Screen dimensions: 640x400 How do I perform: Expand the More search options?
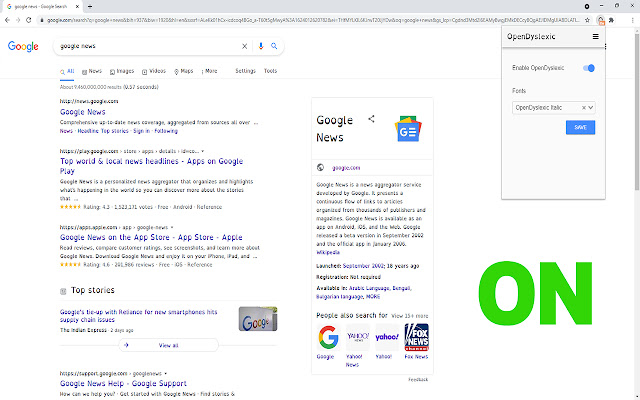tap(210, 71)
